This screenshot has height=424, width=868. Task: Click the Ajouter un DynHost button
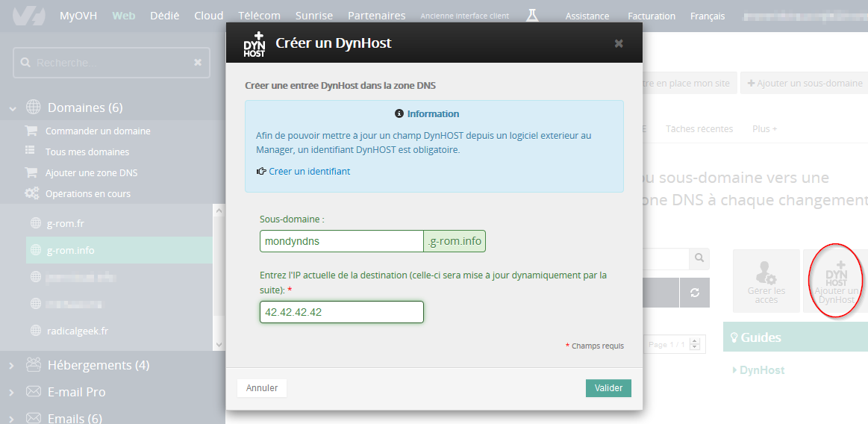(836, 281)
